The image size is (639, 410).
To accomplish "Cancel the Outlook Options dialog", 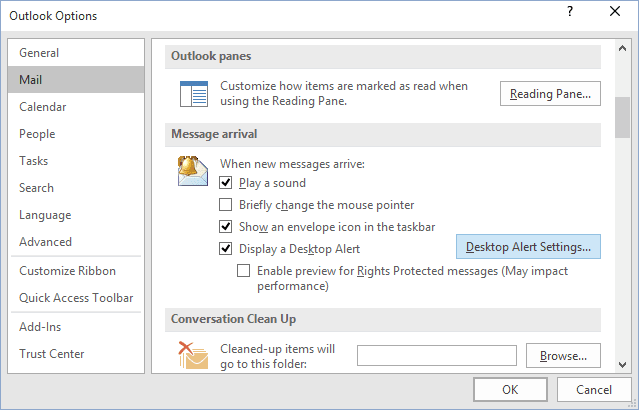I will [594, 390].
